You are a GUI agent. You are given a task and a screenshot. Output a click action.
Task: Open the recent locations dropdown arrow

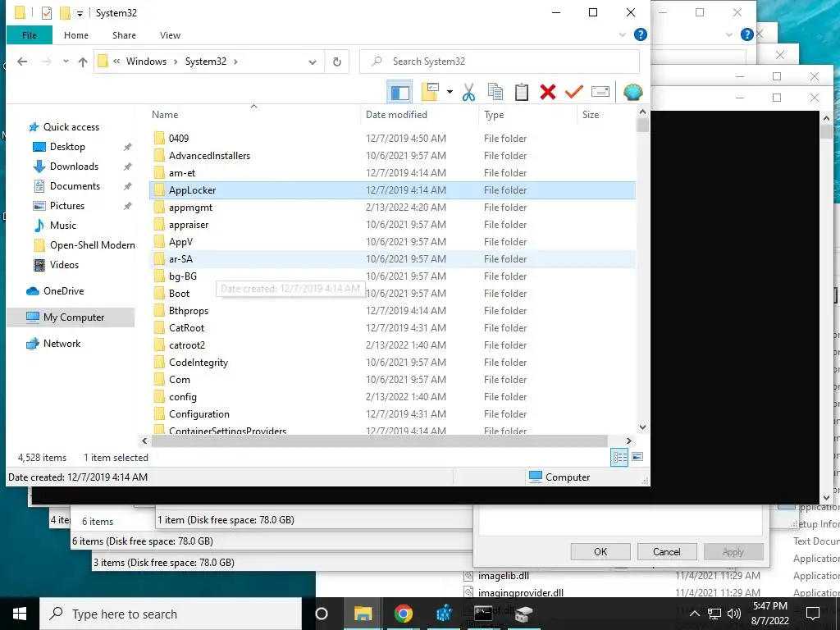point(66,62)
